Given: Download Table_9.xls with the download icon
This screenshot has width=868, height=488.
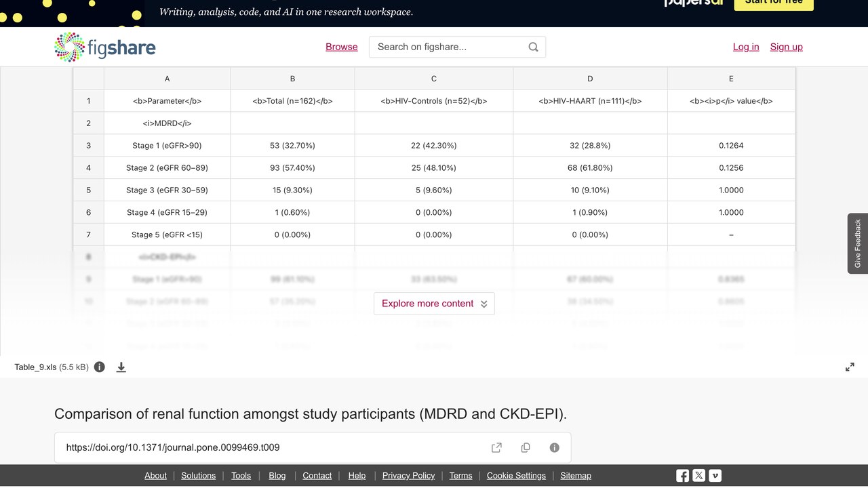Looking at the screenshot, I should point(121,367).
